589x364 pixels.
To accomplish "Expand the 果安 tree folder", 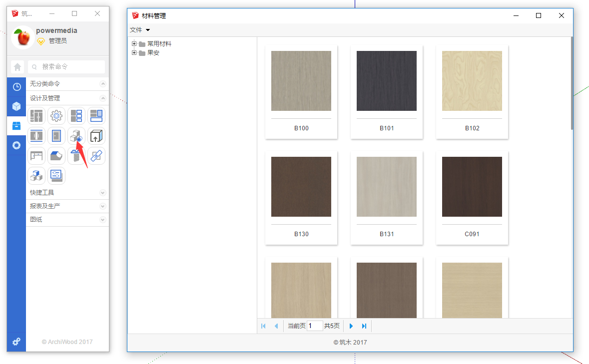I will [134, 52].
